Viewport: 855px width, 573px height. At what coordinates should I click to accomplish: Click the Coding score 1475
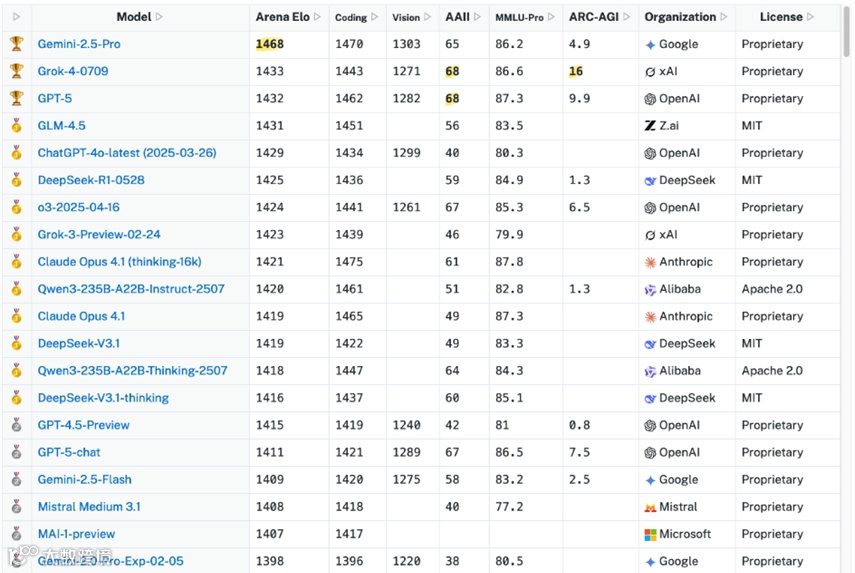click(349, 262)
